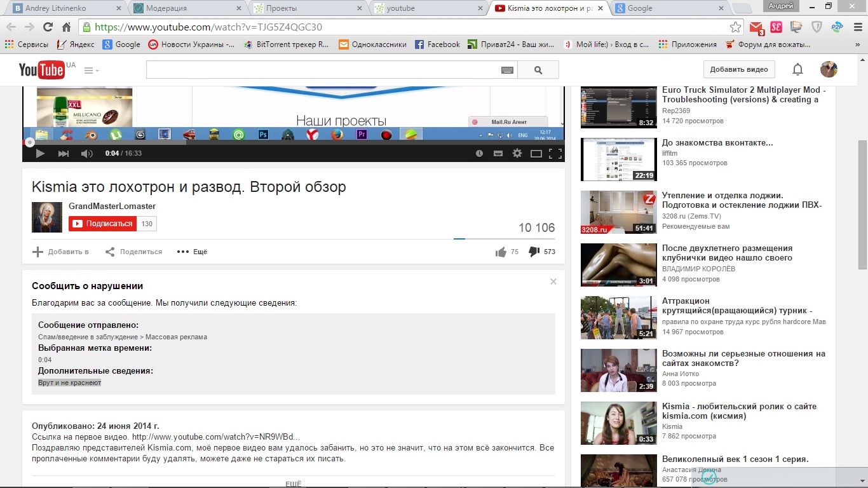868x488 pixels.
Task: Open the R2P extension icon
Action: pyautogui.click(x=837, y=27)
